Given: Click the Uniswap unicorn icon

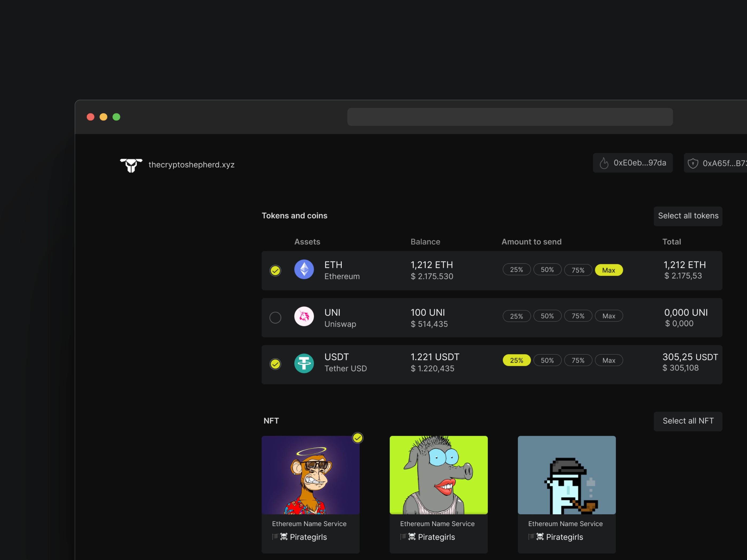Looking at the screenshot, I should coord(304,316).
